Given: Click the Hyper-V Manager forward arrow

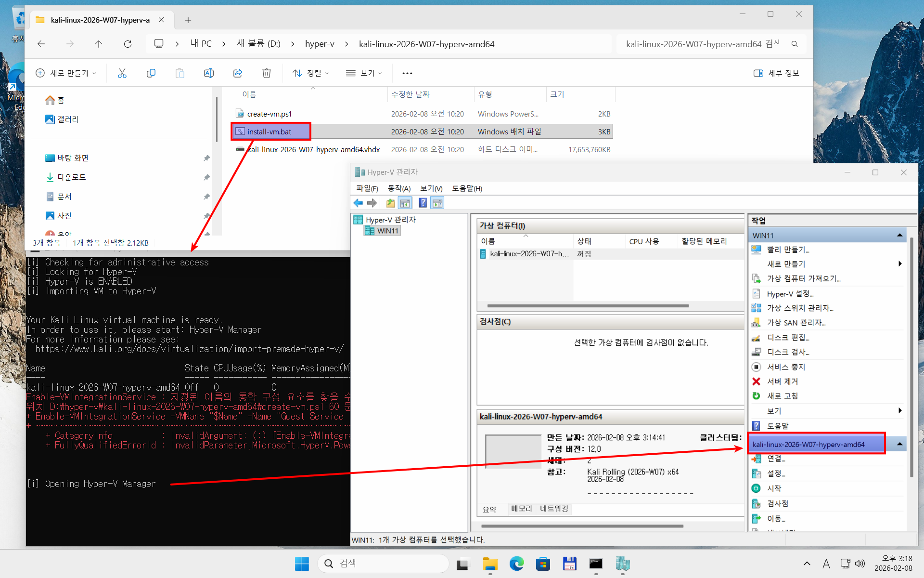Looking at the screenshot, I should tap(372, 203).
